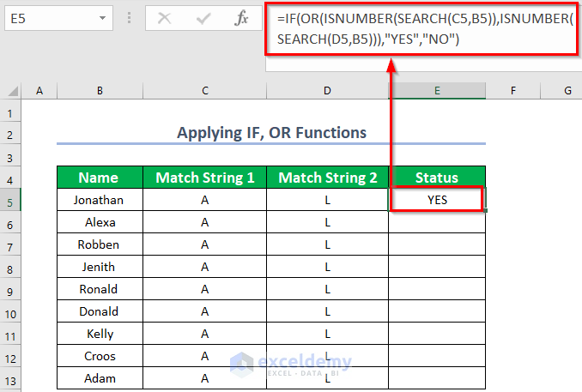Screen dimensions: 582x392
Task: Click the Robben name cell
Action: 100,244
